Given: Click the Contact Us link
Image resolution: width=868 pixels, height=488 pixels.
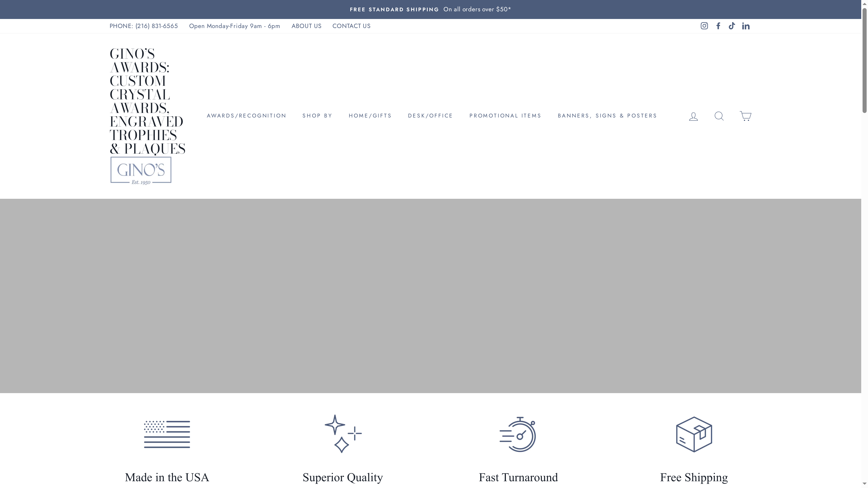Looking at the screenshot, I should [x=351, y=26].
